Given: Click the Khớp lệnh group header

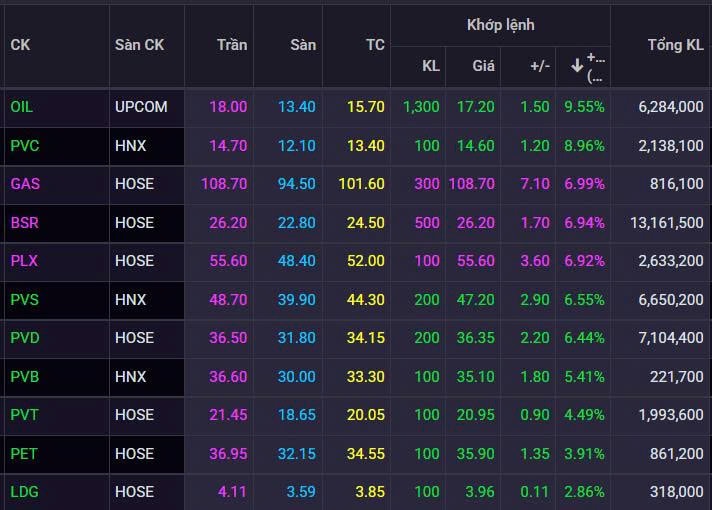Looking at the screenshot, I should click(x=500, y=24).
